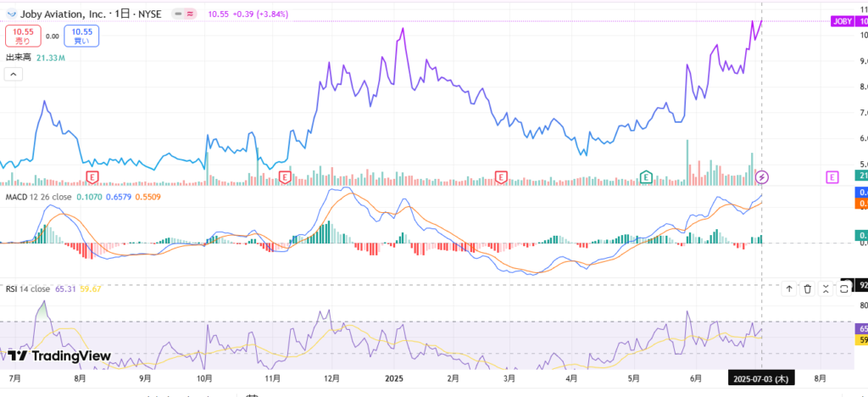Click the 10月 label on time axis
Screen dimensions: 868x397
coord(205,378)
